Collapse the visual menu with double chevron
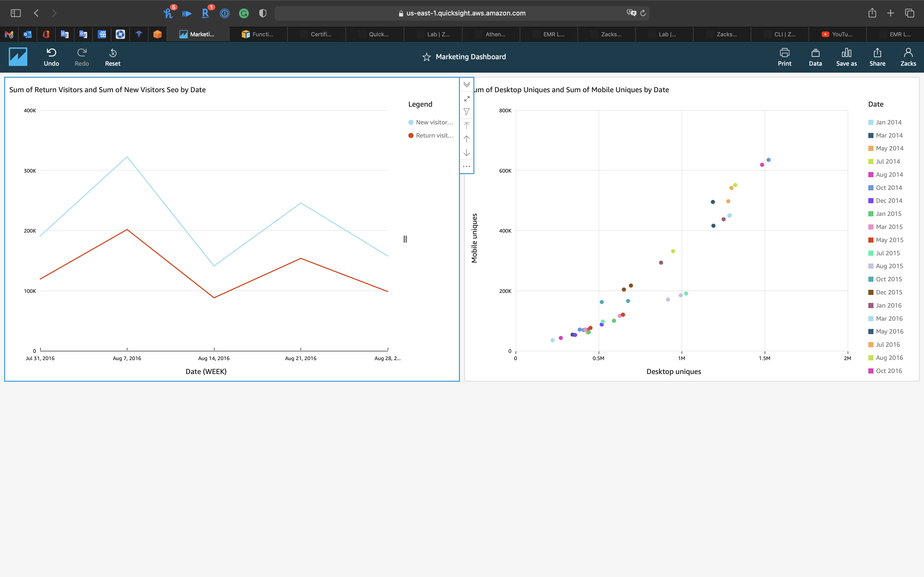Screen dimensions: 924x577 [x=467, y=84]
